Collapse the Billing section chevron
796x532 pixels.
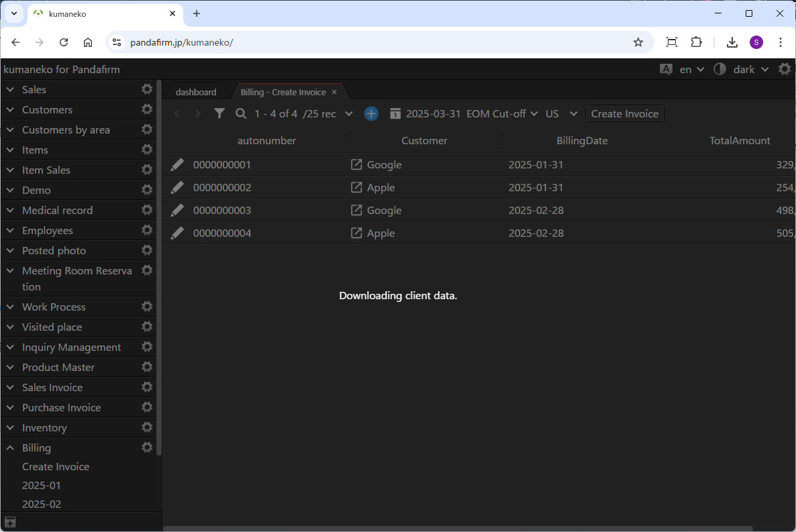[x=10, y=447]
